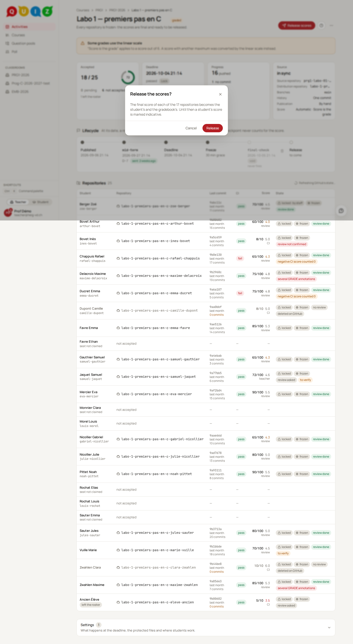Click GitHub icon of noah-pittet repository
This screenshot has height=644, width=353.
pos(118,474)
